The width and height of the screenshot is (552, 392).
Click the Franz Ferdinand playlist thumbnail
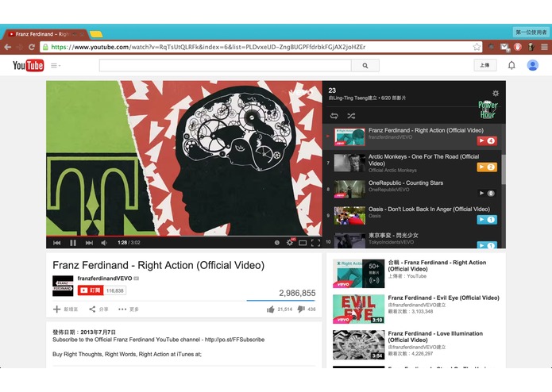click(349, 136)
